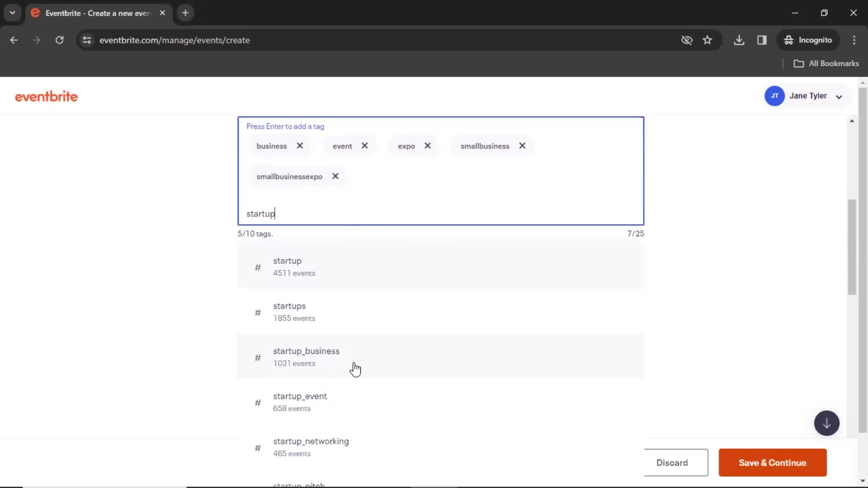Click the '5/10 tags.' counter text
Viewport: 868px width, 488px height.
pyautogui.click(x=255, y=234)
